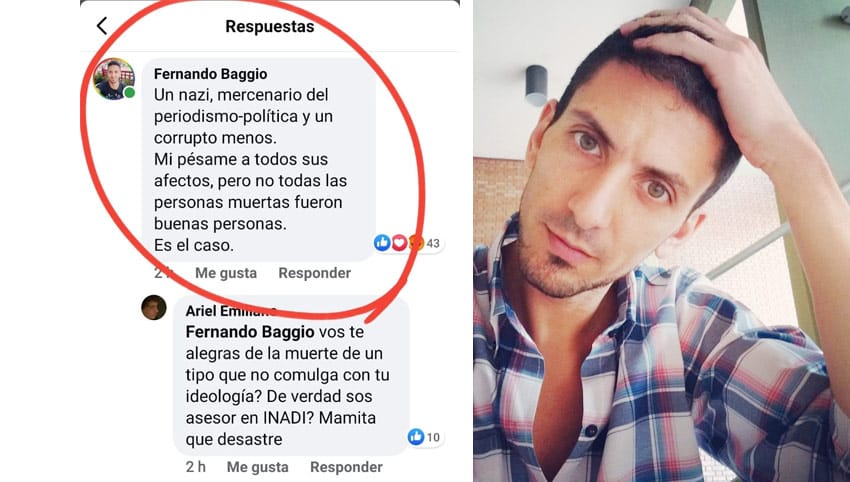Click the Respuestas header title

point(269,26)
